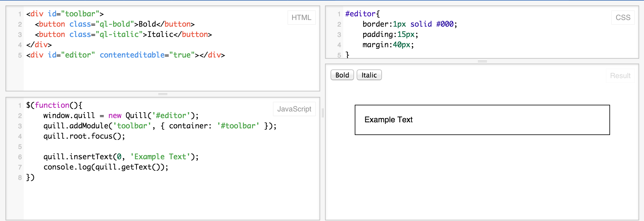
Task: Click the $(function(){ line in JavaScript
Action: click(54, 105)
